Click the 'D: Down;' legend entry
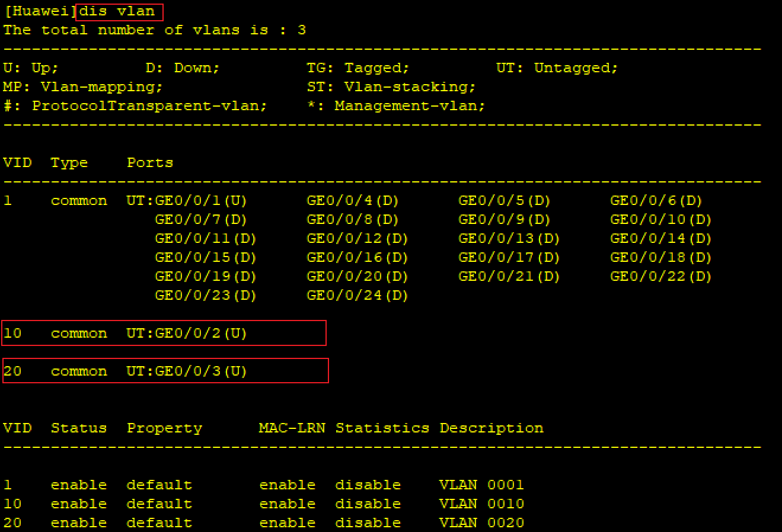The width and height of the screenshot is (782, 532). (x=183, y=68)
